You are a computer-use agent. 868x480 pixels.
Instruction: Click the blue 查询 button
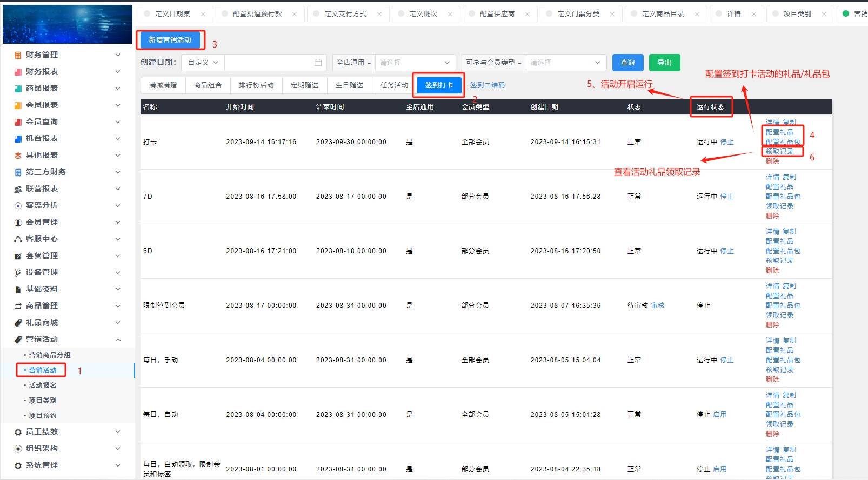[x=628, y=63]
